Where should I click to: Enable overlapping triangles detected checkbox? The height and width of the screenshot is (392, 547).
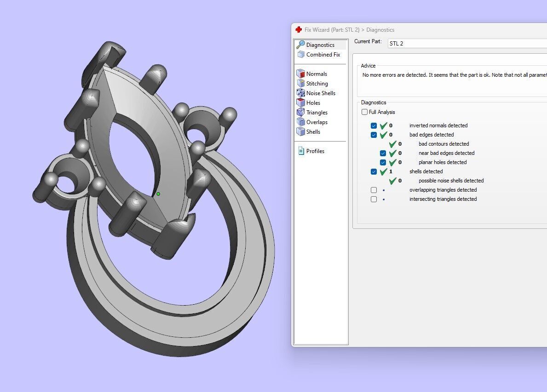coord(374,190)
